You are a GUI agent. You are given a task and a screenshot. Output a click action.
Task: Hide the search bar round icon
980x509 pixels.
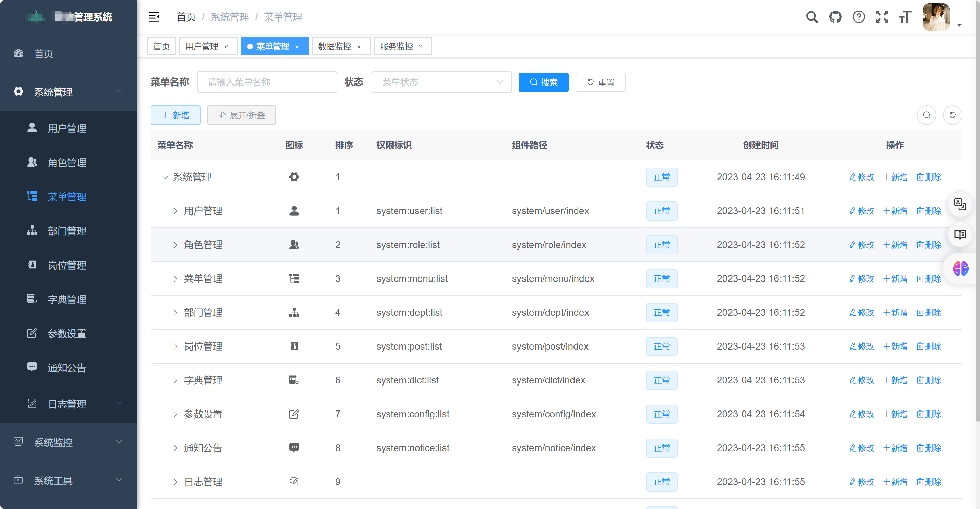[926, 115]
